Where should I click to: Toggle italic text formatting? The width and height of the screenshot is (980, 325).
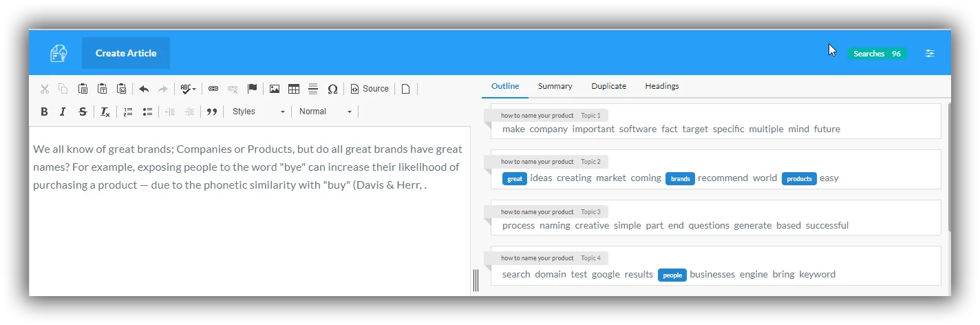(x=63, y=112)
